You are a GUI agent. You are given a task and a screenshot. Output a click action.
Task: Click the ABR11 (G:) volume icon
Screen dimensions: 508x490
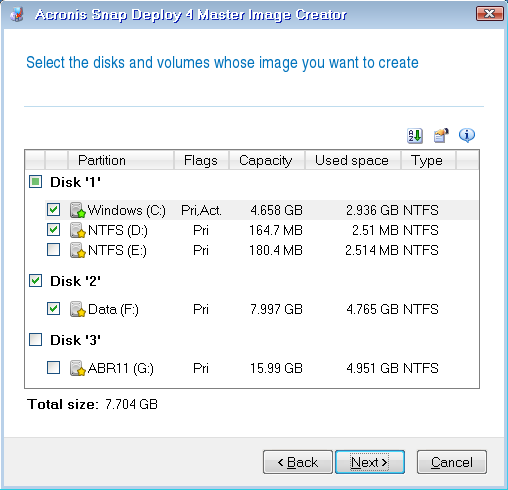coord(78,368)
